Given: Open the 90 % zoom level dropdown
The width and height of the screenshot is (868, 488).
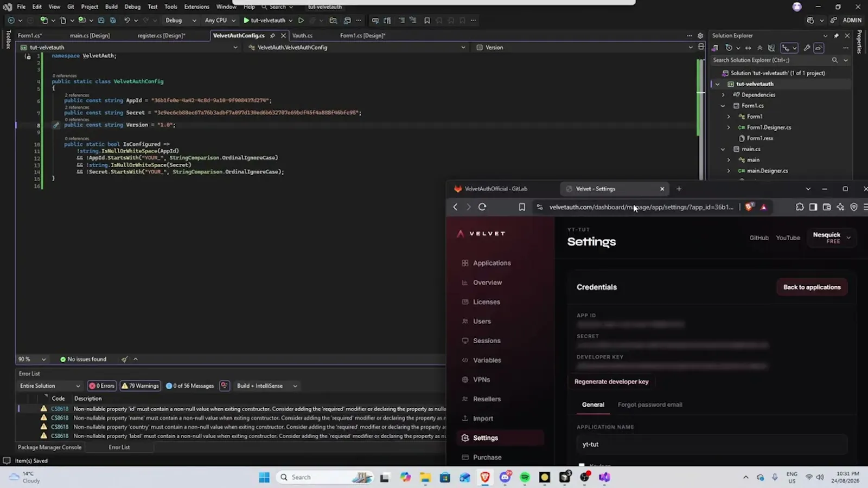Looking at the screenshot, I should (x=32, y=359).
